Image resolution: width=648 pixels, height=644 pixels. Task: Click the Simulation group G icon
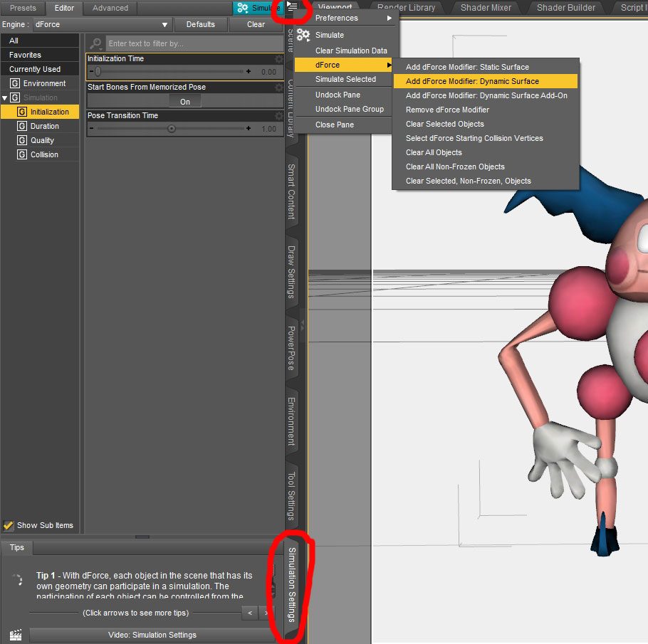point(15,98)
